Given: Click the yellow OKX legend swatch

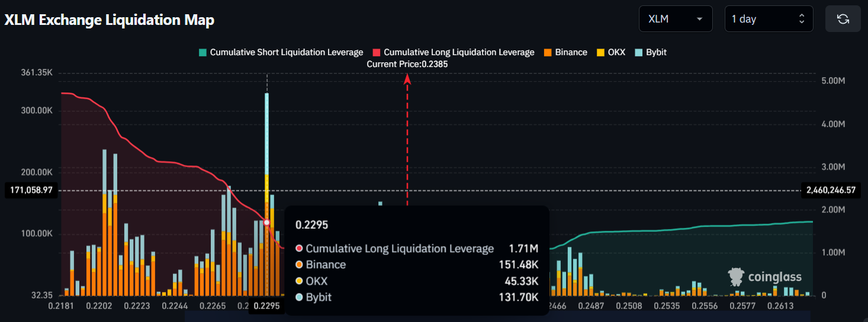Looking at the screenshot, I should click(600, 52).
